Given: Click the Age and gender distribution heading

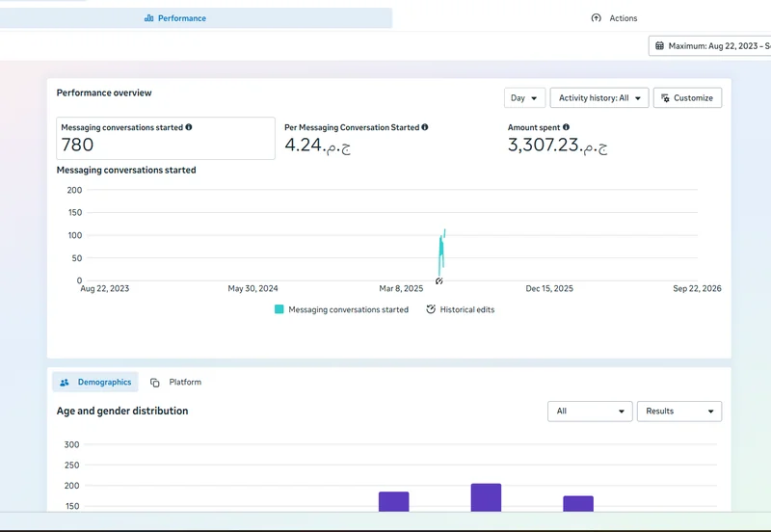Looking at the screenshot, I should coord(122,411).
